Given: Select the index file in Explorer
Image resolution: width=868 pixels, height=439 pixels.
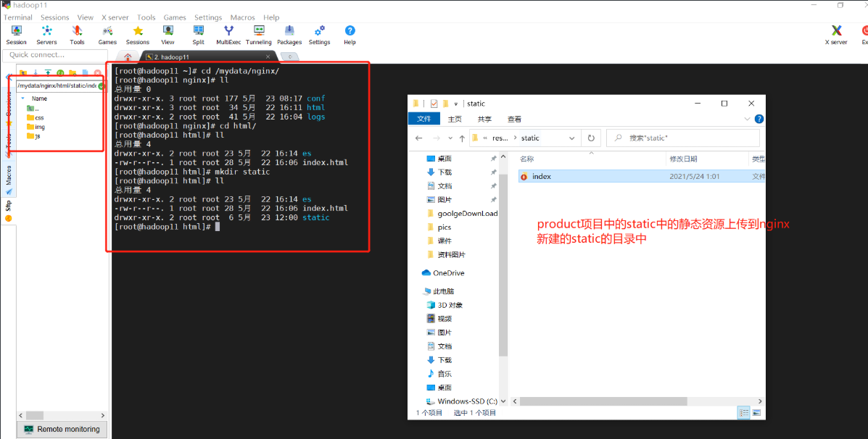Looking at the screenshot, I should pos(641,176).
